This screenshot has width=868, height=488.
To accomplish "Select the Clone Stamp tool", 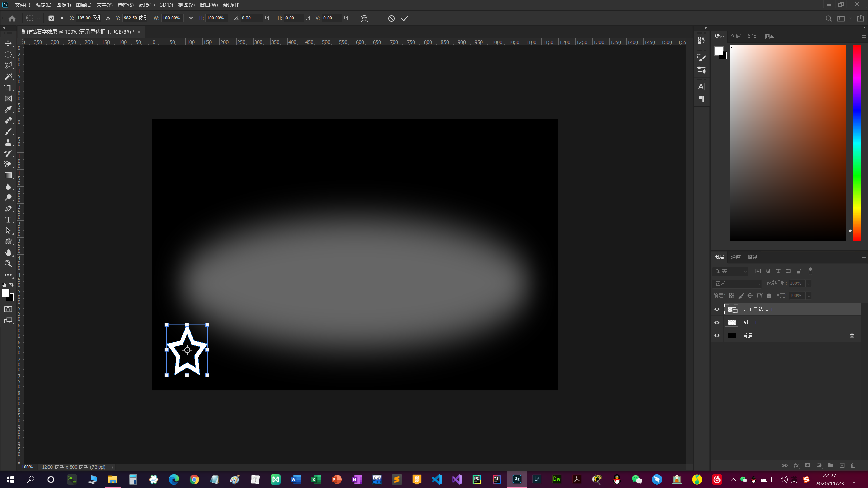I will [x=8, y=142].
